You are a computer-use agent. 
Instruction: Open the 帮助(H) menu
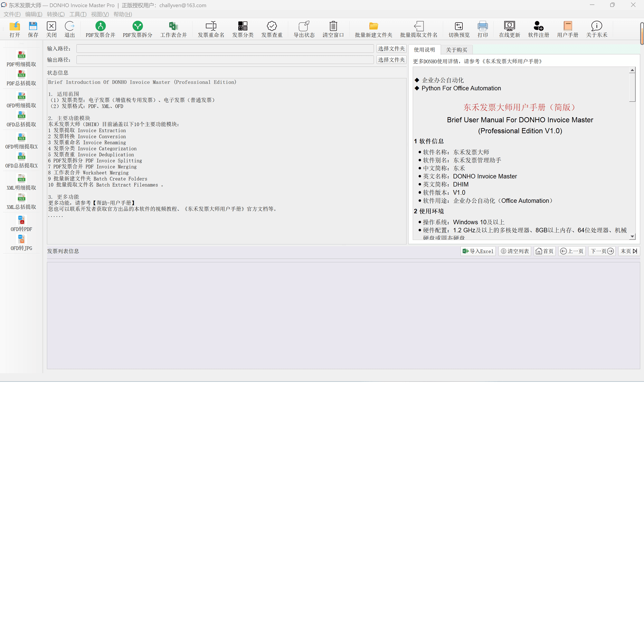point(123,14)
